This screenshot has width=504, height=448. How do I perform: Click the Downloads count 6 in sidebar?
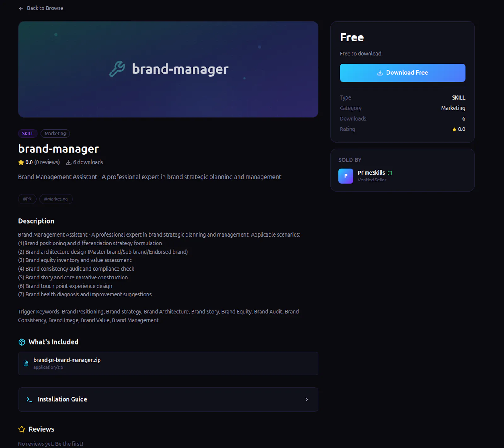464,119
